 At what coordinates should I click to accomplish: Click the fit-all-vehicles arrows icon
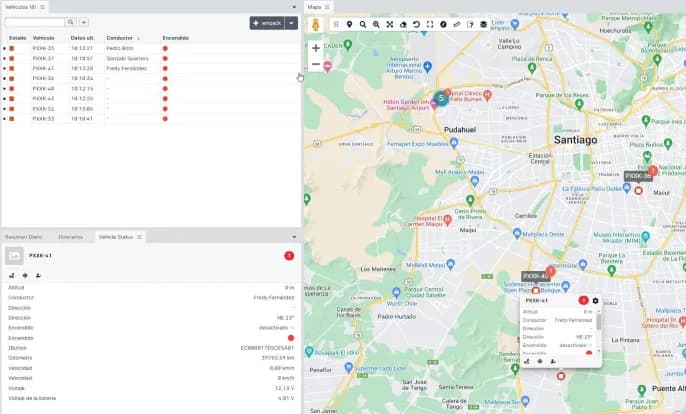(390, 25)
